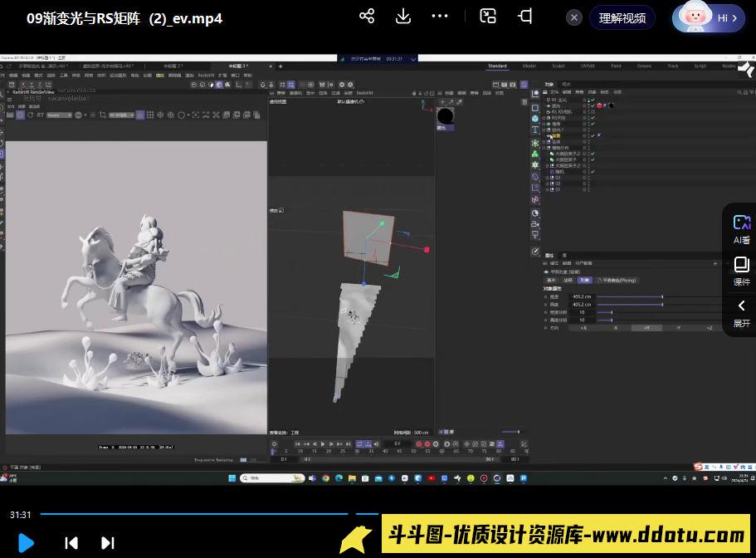Click the share icon in top bar
Viewport: 756px width, 558px height.
(x=367, y=17)
